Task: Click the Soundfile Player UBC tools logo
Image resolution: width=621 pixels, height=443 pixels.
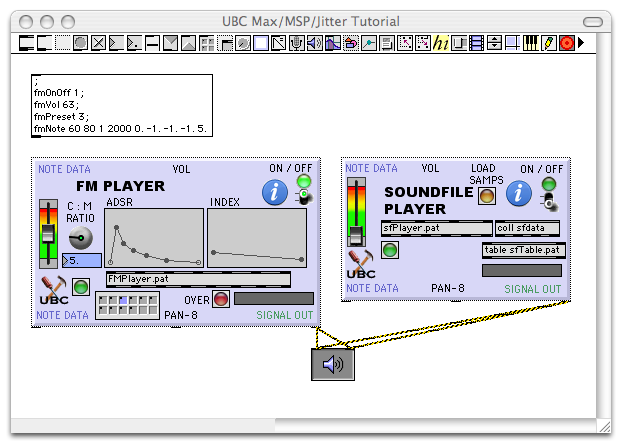Action: point(361,264)
